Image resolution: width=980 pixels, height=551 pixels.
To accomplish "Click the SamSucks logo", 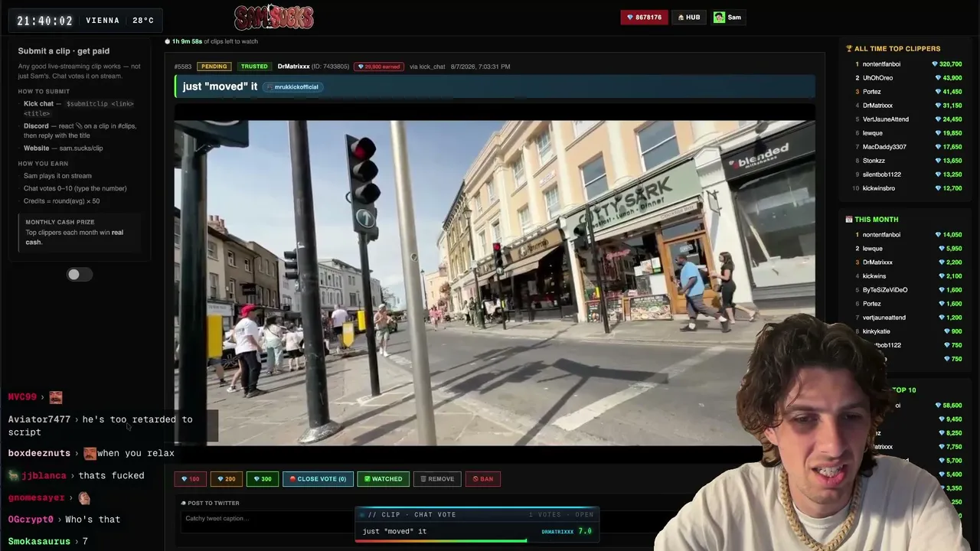I will 274,17.
